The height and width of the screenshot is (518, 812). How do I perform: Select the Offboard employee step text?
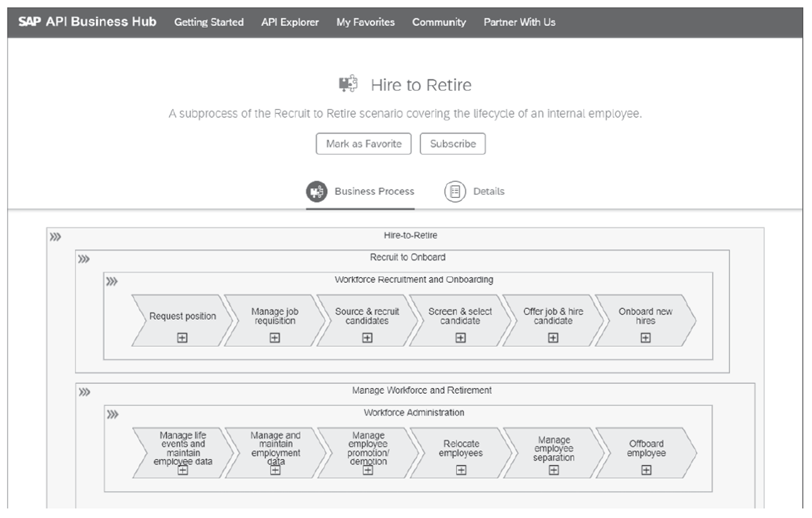(x=646, y=448)
